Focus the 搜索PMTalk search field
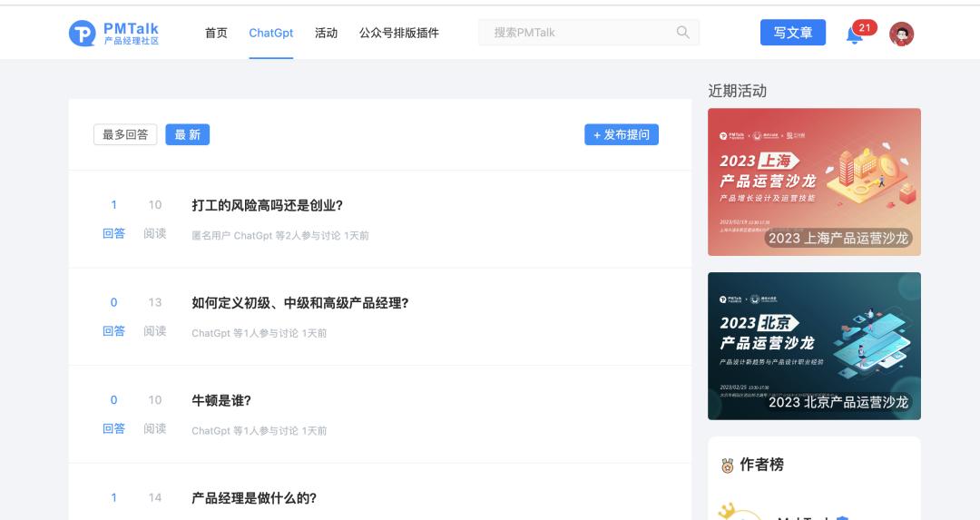Screen dimensions: 980x520 pyautogui.click(x=589, y=33)
